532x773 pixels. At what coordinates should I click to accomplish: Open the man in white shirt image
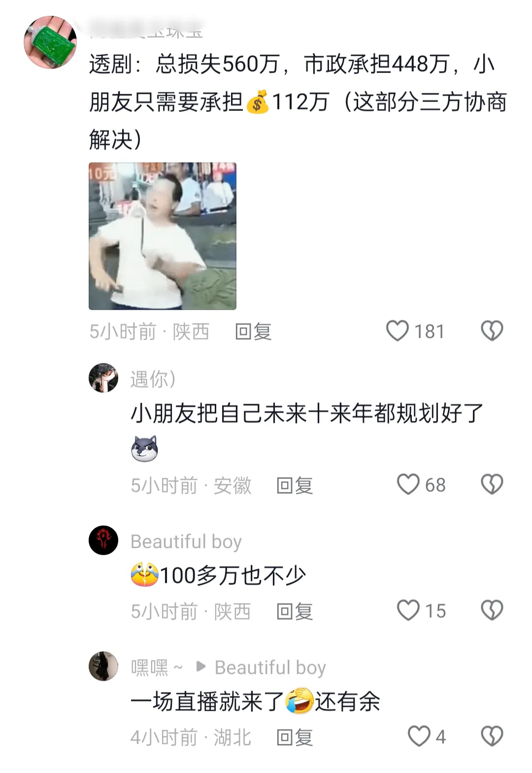point(163,236)
